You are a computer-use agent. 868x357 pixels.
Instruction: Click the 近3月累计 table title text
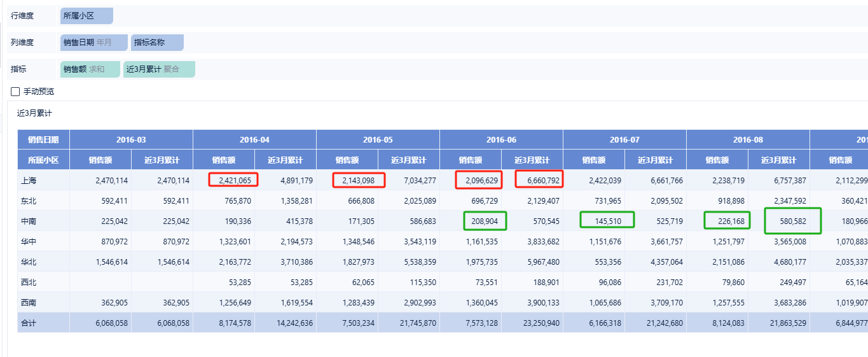click(34, 113)
